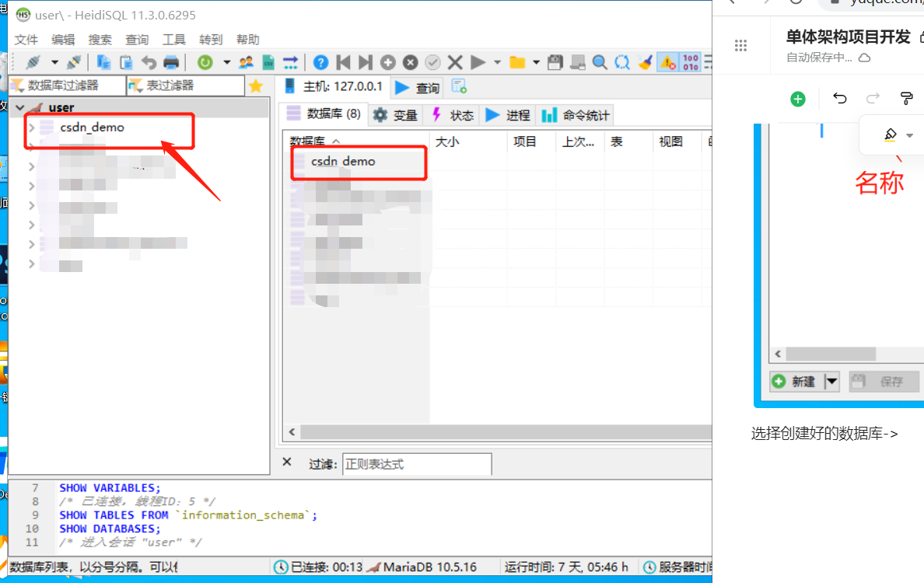Click undo arrow in Yuque editor

[840, 99]
